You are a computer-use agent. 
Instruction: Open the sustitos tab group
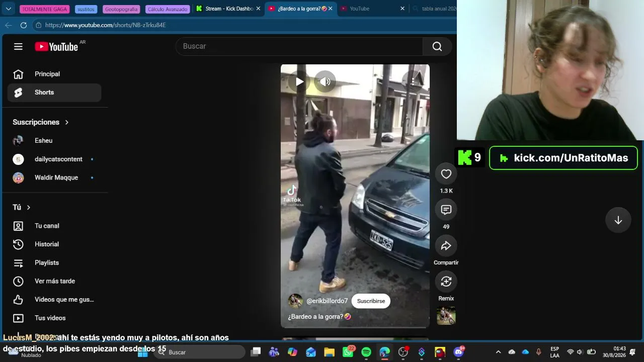(86, 9)
